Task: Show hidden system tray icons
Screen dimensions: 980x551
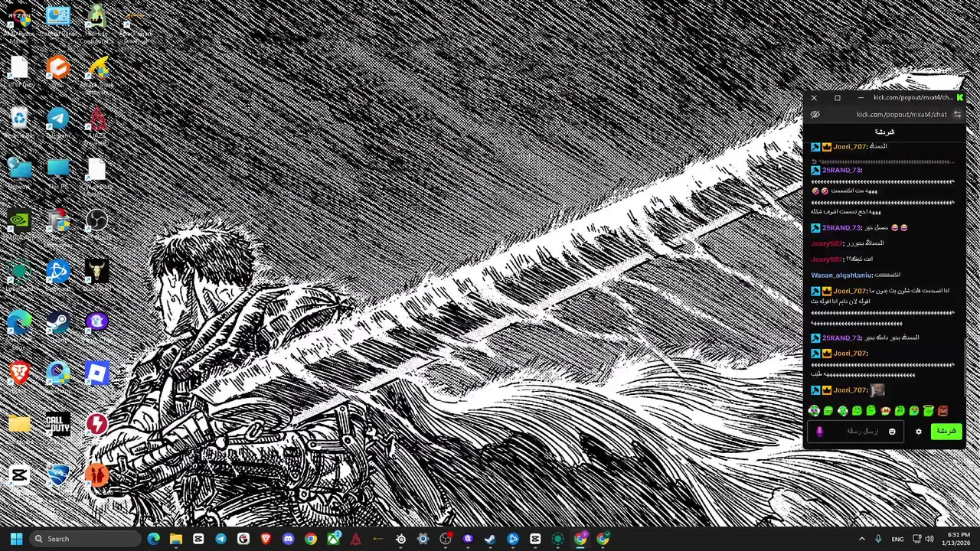Action: (x=861, y=539)
